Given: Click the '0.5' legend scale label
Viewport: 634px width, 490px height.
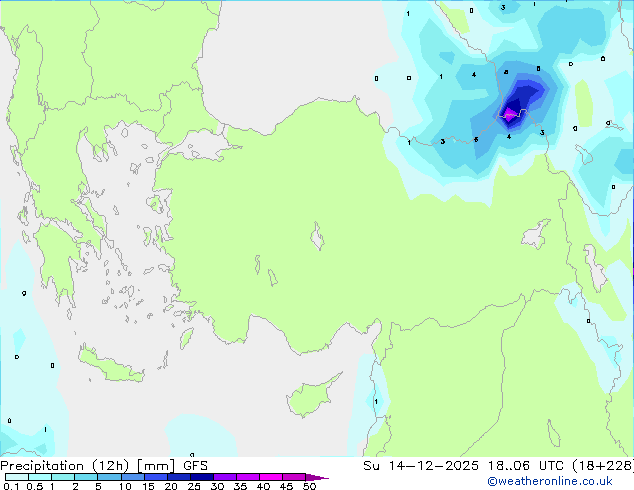Looking at the screenshot, I should 34,486.
